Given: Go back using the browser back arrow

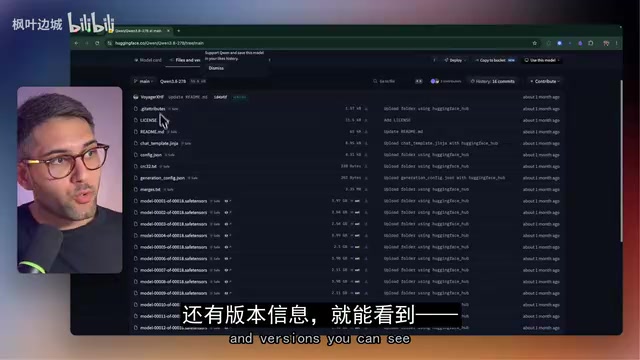Looking at the screenshot, I should pyautogui.click(x=77, y=43).
